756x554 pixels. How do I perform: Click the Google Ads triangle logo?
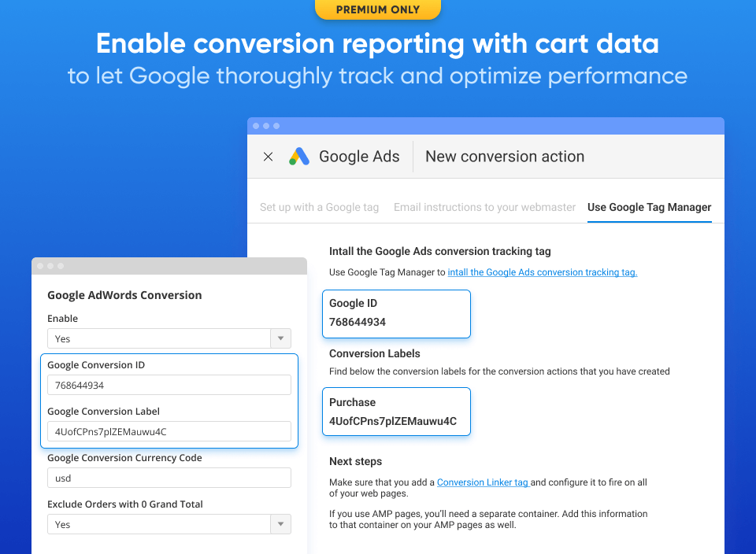click(299, 157)
